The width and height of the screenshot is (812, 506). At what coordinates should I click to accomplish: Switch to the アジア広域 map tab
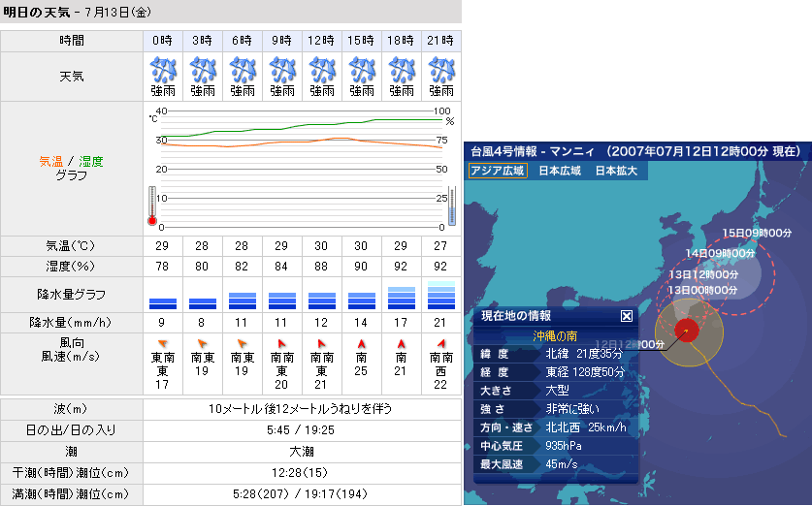[x=498, y=171]
